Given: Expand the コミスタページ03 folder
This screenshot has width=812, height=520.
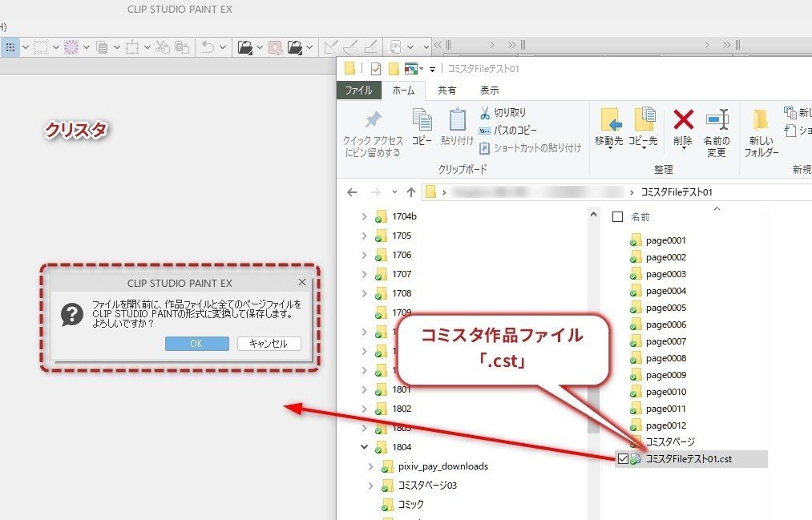Looking at the screenshot, I should [x=370, y=486].
